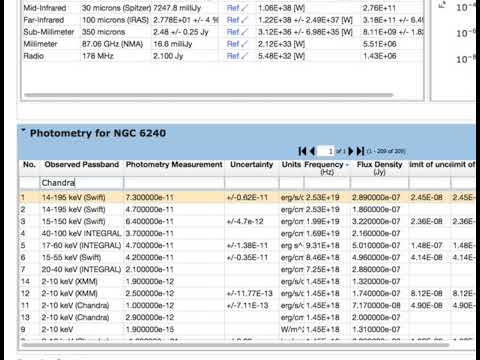Click flux density '7.170000e-08' cell
This screenshot has height=360, width=480.
click(376, 305)
